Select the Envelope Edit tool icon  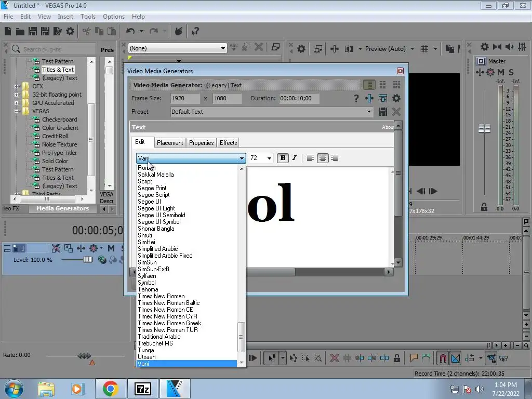(293, 358)
